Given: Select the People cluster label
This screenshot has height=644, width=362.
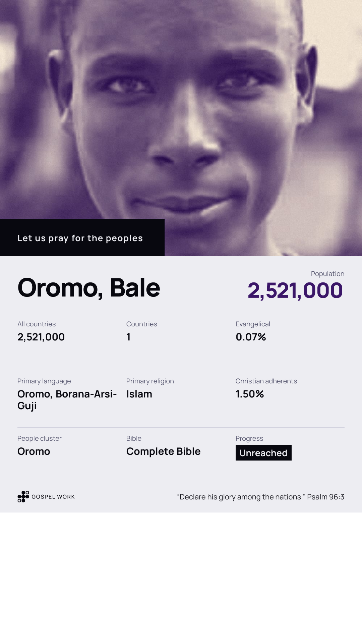Looking at the screenshot, I should 40,438.
